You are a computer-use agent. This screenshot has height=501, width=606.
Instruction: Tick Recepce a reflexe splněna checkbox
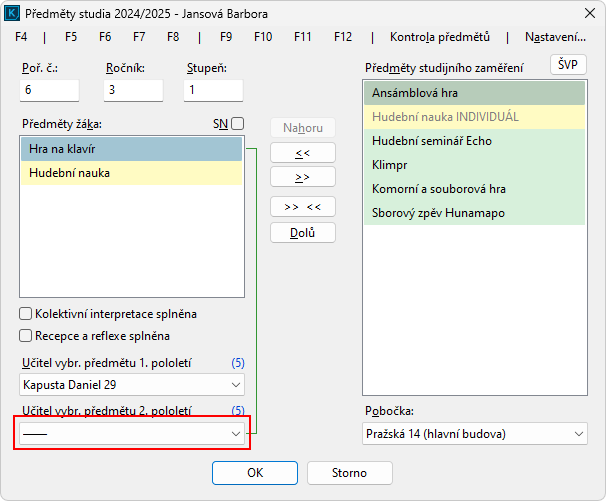[x=26, y=336]
